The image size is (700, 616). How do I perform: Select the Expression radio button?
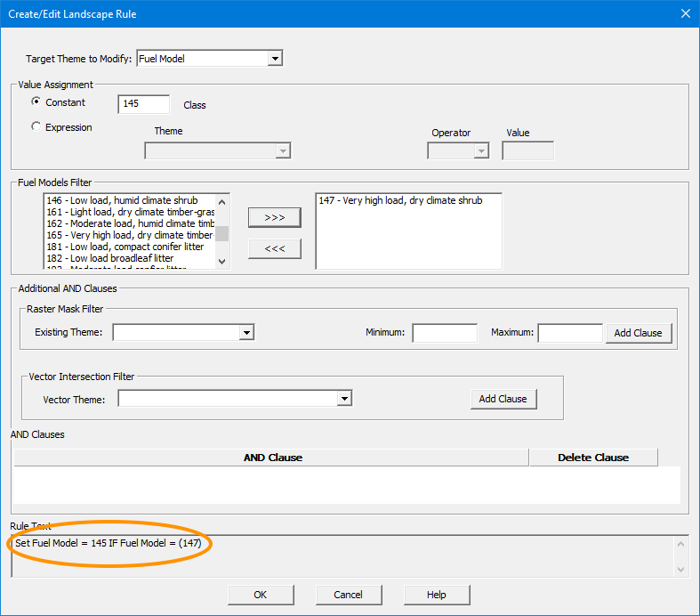[x=36, y=126]
